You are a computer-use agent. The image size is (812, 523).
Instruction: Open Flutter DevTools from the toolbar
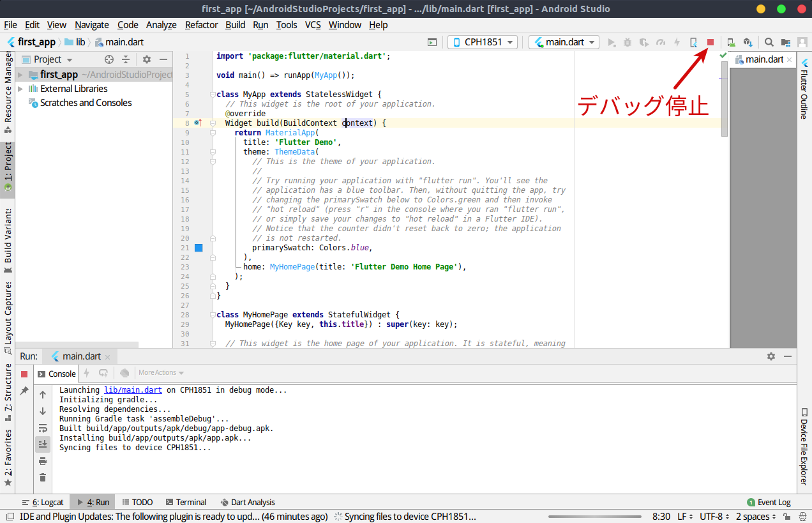click(693, 42)
